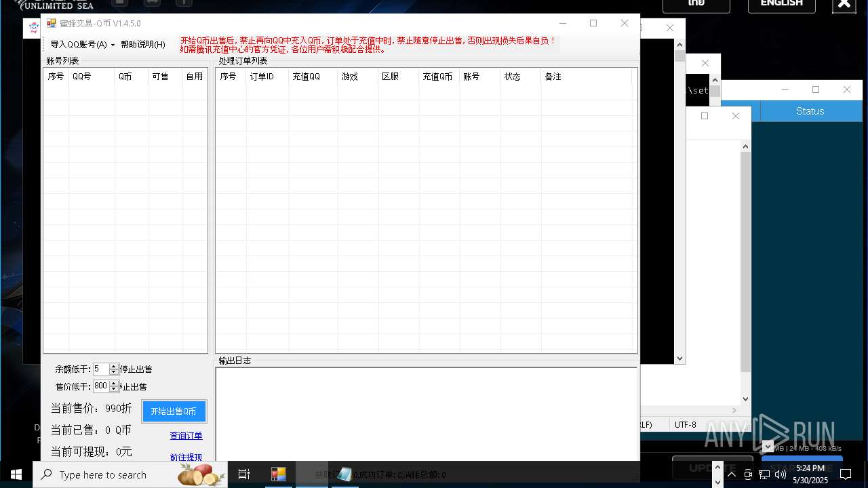The height and width of the screenshot is (488, 868).
Task: Click the order list 序号 column header
Action: point(231,77)
